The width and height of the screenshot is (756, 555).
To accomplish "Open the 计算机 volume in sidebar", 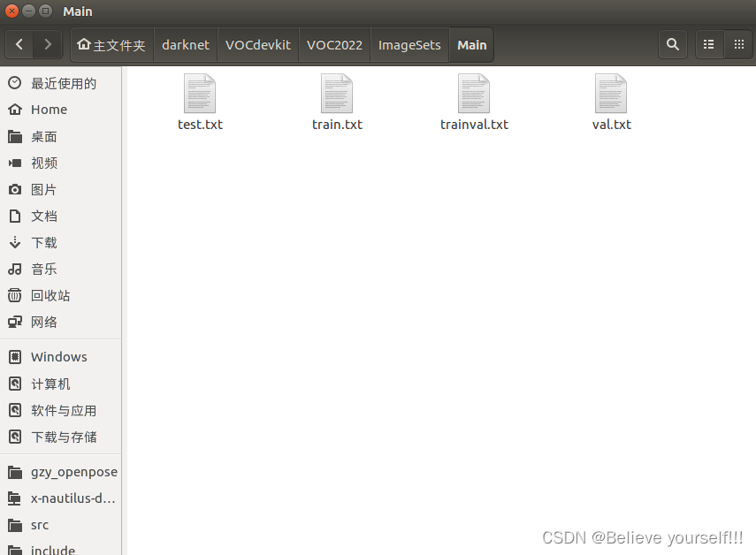I will point(61,384).
